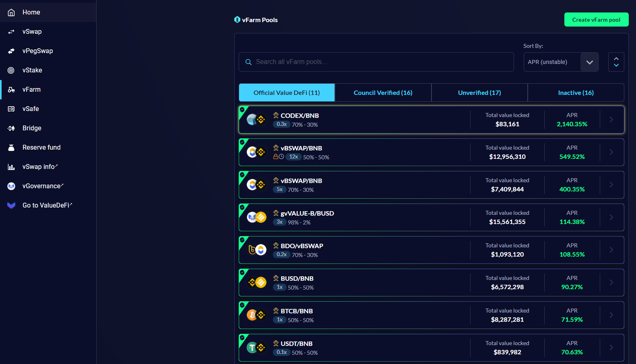Screen dimensions: 636x364
Task: Click the gvVALUE-B/BUSD pool name
Action: pyautogui.click(x=307, y=214)
